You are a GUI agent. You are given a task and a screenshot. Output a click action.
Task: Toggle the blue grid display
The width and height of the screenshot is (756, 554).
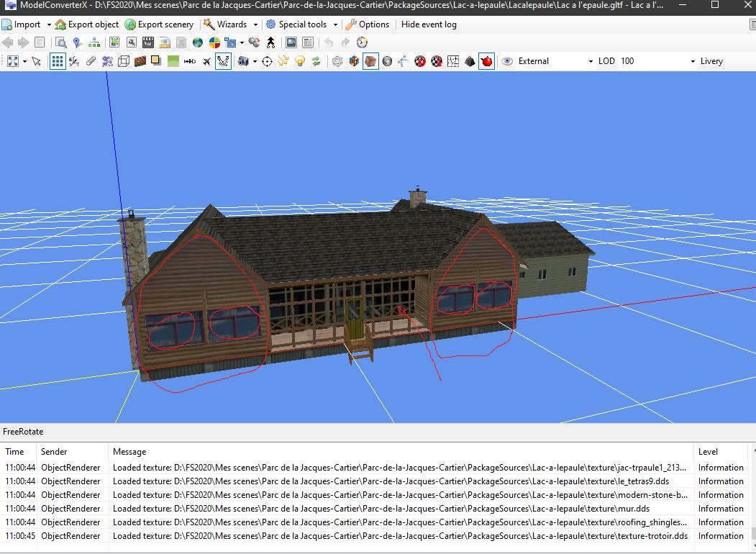(58, 61)
